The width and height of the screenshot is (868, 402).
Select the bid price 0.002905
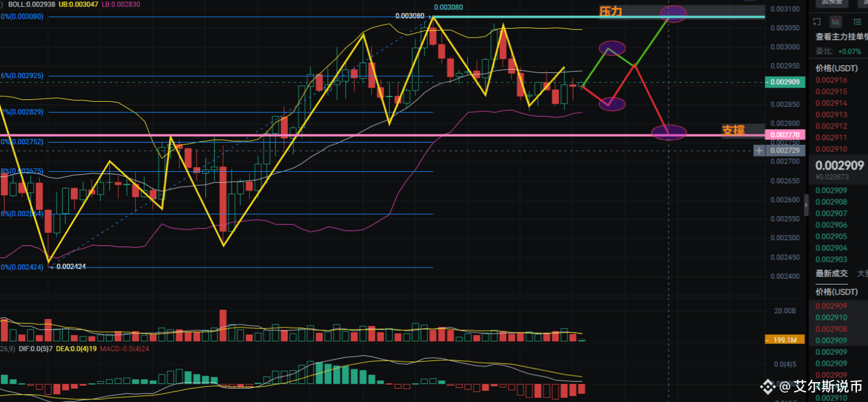831,236
